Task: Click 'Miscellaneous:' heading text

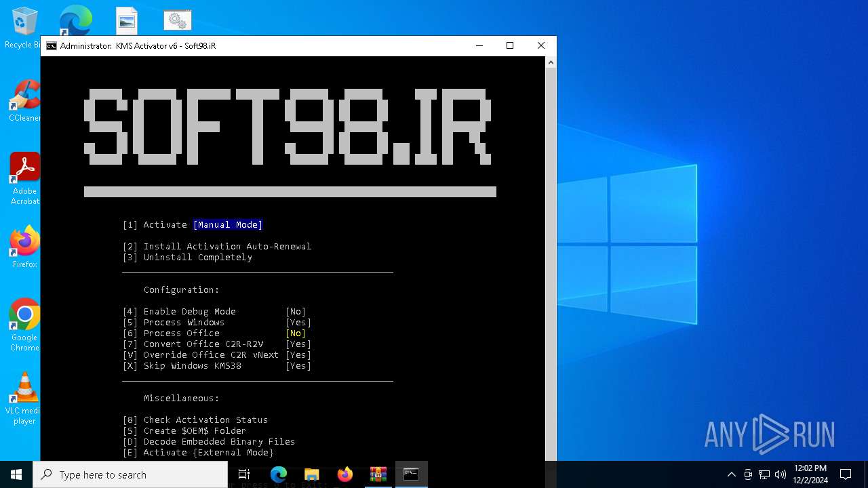Action: 182,399
